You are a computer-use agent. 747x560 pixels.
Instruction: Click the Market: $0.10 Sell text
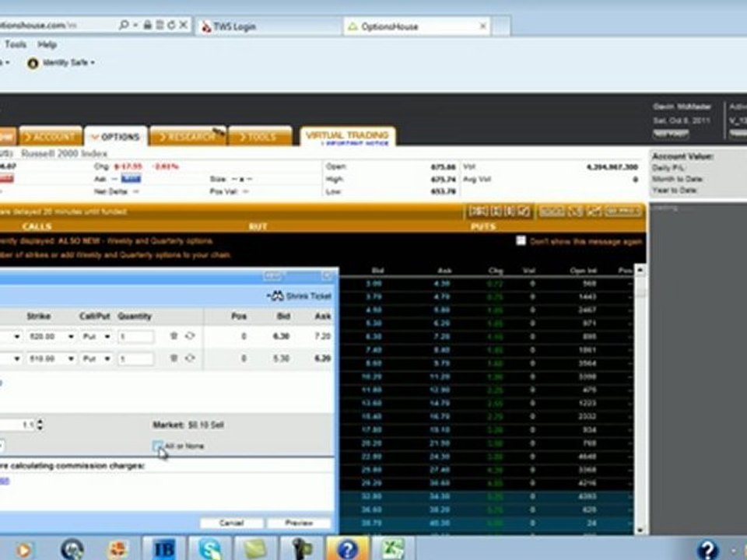pos(188,425)
